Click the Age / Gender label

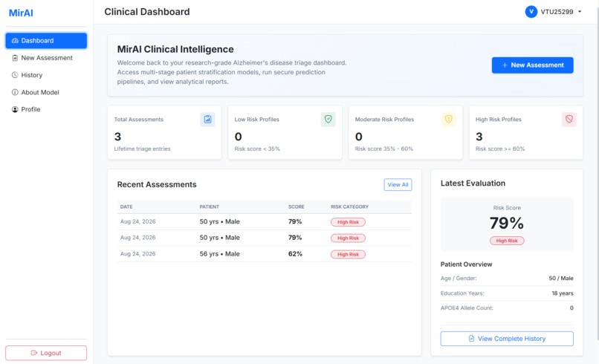pos(459,279)
